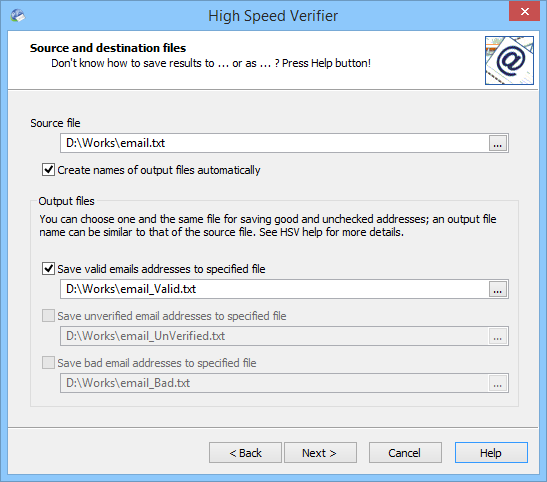Image resolution: width=547 pixels, height=482 pixels.
Task: Browse for the valid emails output file
Action: pos(497,289)
